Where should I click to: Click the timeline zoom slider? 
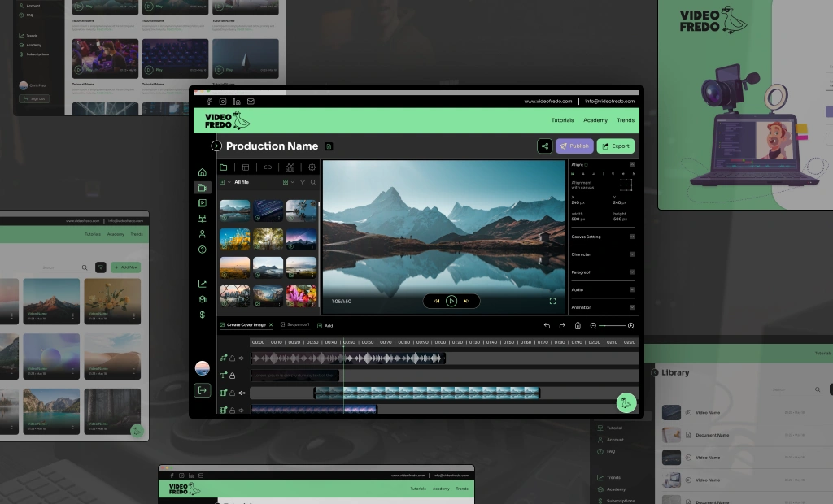click(x=612, y=325)
